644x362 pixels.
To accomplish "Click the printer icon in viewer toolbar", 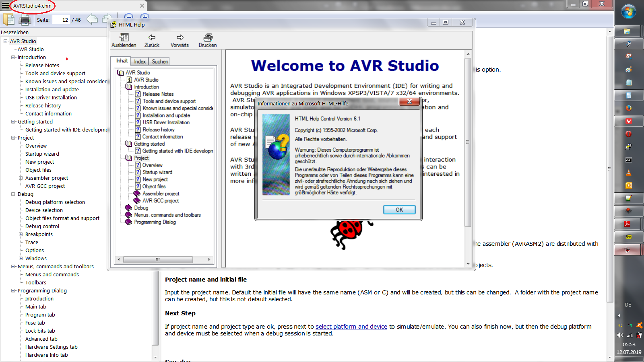I will 25,20.
